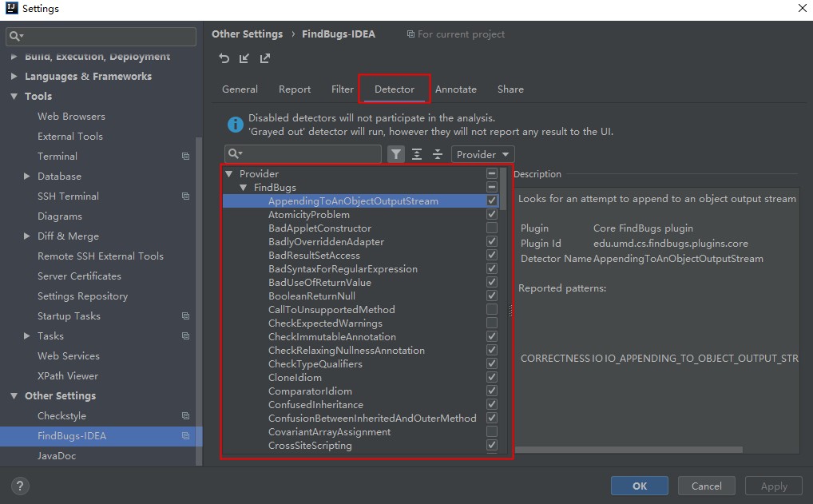Click the info icon next to disabled detectors note
The width and height of the screenshot is (813, 504).
point(236,125)
